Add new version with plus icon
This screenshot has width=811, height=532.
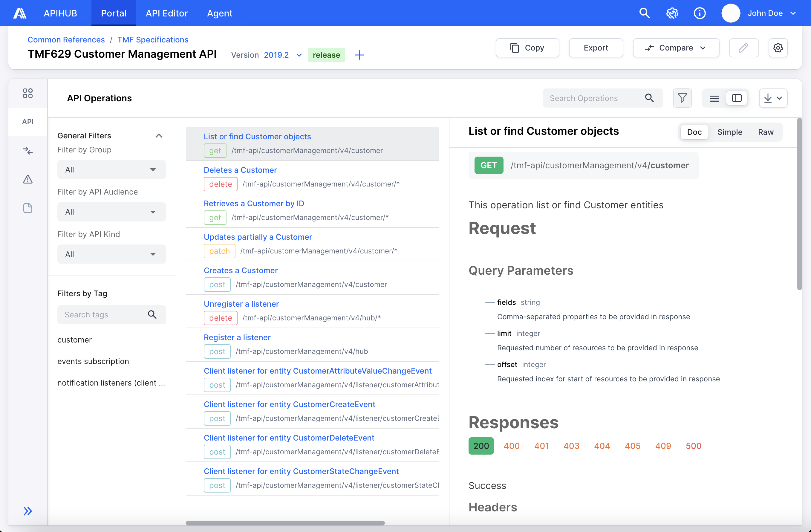[x=359, y=55]
